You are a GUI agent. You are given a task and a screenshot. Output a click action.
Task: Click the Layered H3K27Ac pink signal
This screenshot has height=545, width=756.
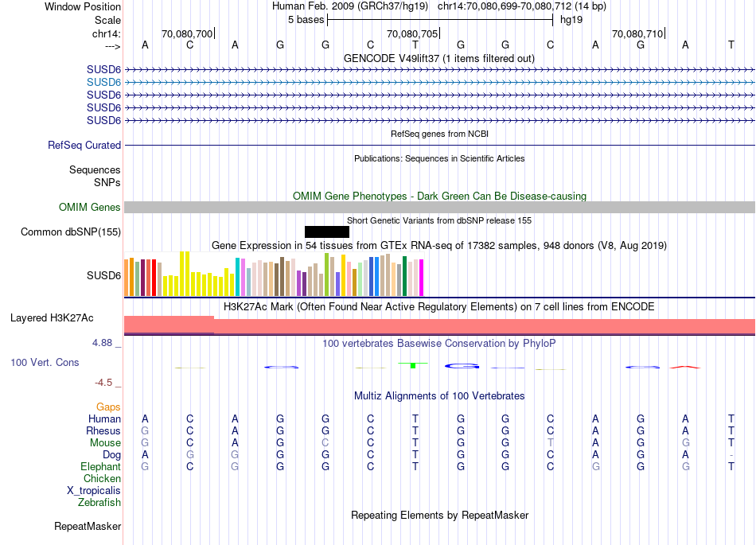pos(439,325)
